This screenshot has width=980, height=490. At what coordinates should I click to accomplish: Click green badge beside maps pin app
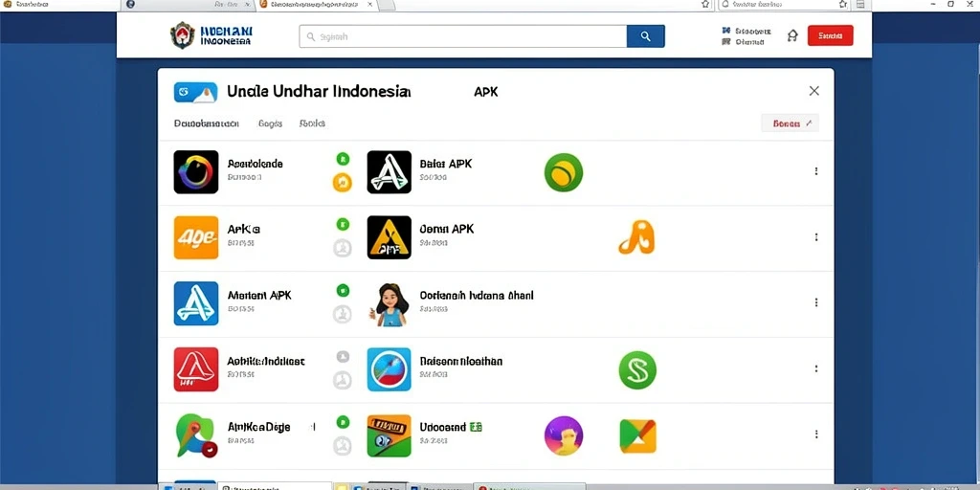point(343,422)
